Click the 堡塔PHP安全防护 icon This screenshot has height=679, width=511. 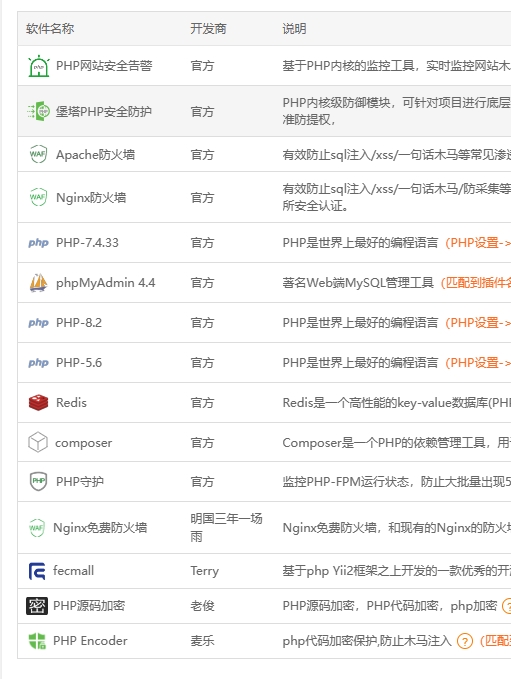point(38,111)
